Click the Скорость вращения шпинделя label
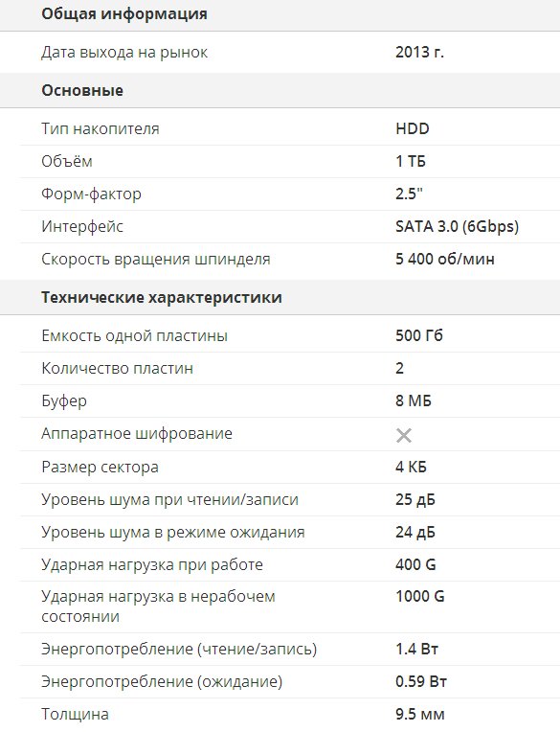 pyautogui.click(x=156, y=259)
